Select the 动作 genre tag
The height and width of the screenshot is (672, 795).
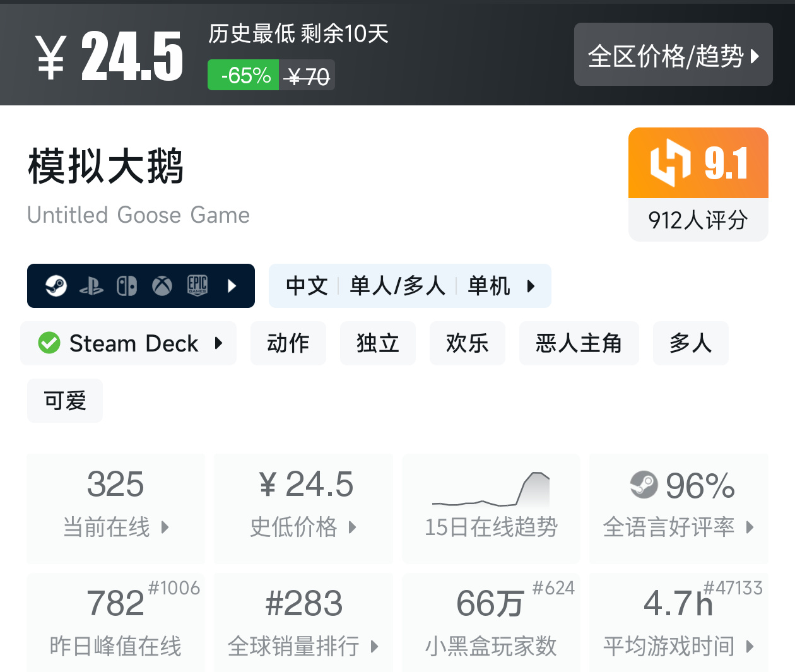(288, 343)
